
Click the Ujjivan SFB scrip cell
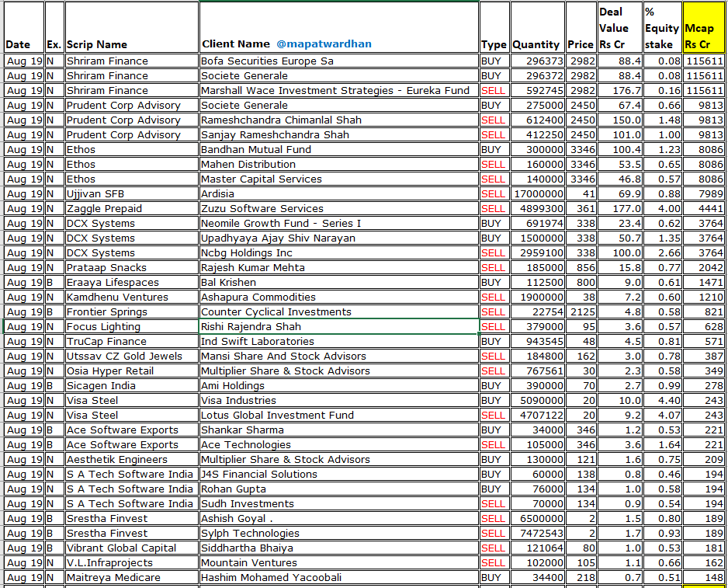click(132, 194)
